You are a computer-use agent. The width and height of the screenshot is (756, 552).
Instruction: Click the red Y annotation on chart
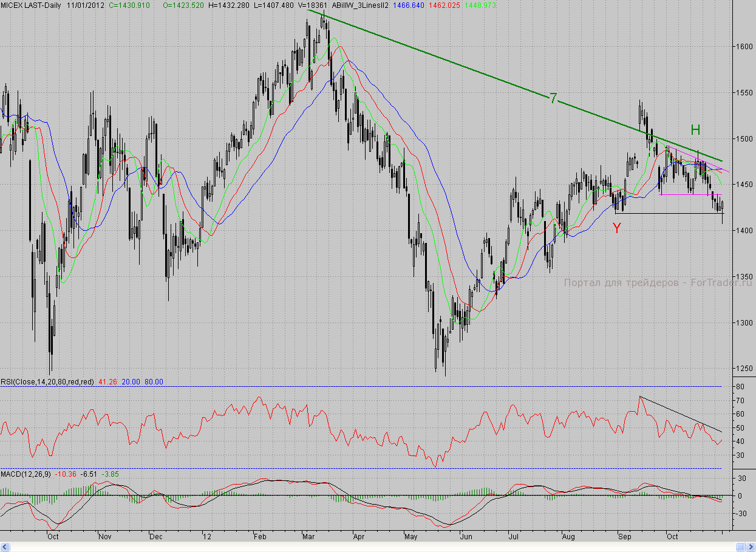click(617, 228)
